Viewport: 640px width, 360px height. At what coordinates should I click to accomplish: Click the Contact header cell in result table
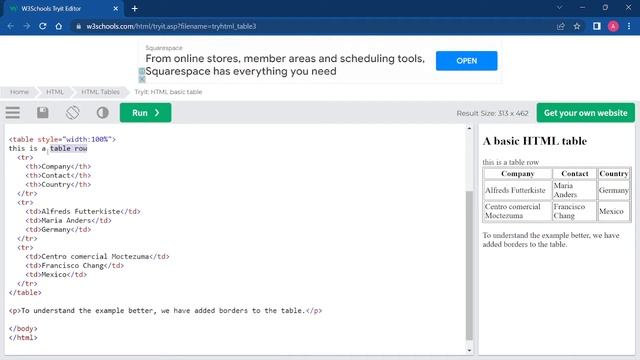(574, 173)
